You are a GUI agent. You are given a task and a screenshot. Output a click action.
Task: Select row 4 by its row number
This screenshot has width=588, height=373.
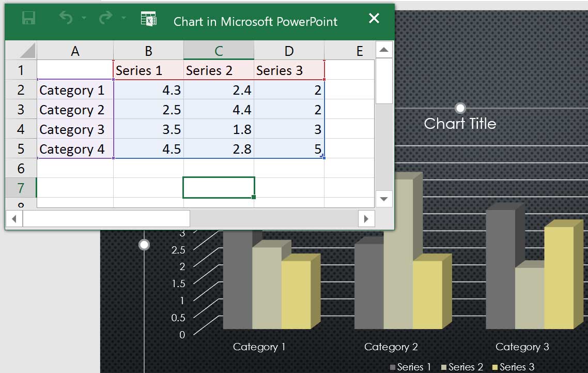tap(21, 129)
